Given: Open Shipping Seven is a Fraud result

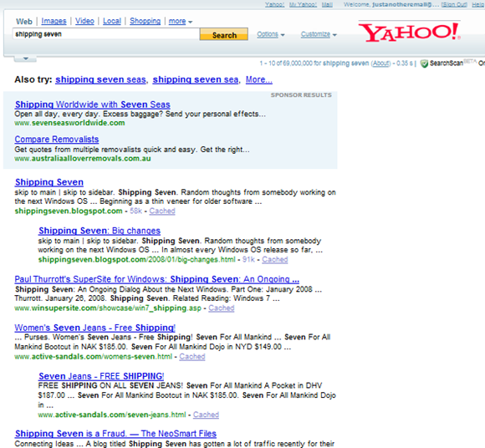Looking at the screenshot, I should point(115,434).
